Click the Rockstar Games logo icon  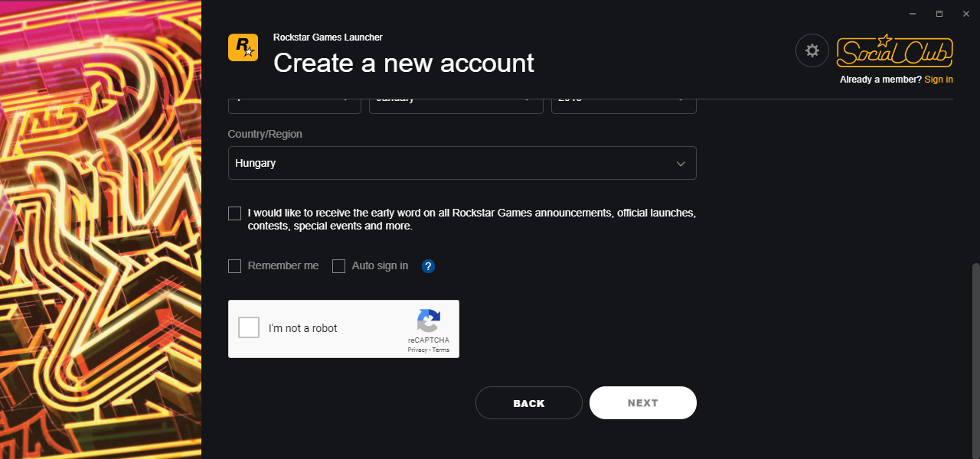pos(243,47)
